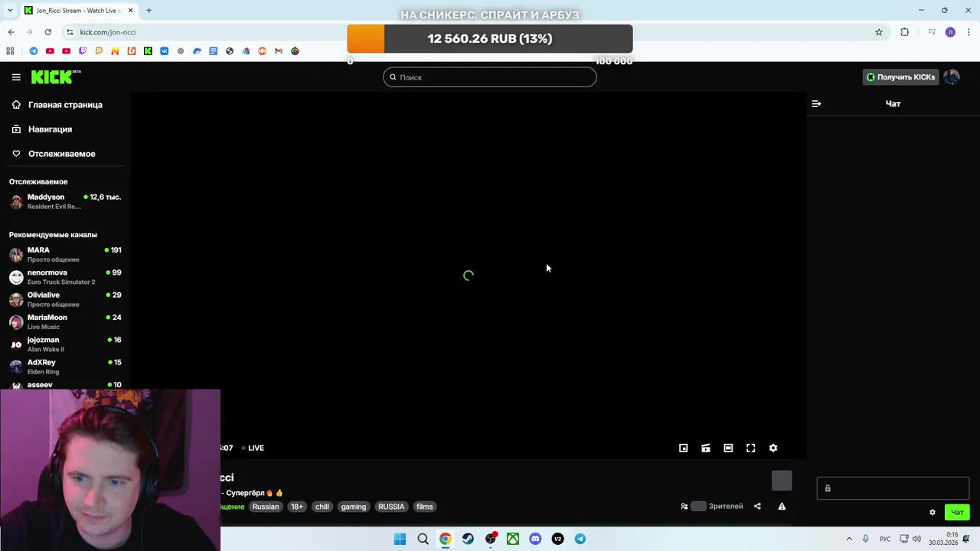Open the MARA recommended channel
Screen dimensions: 980x551
[x=65, y=254]
